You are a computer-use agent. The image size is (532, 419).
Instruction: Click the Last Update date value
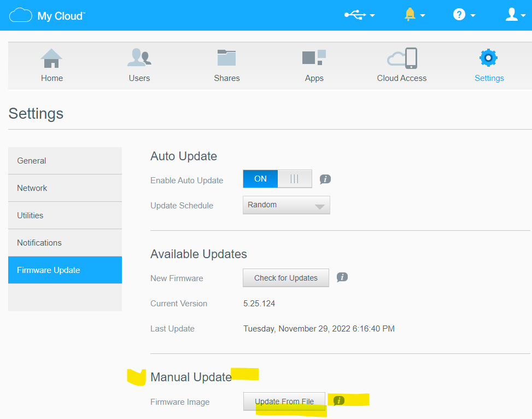point(319,329)
